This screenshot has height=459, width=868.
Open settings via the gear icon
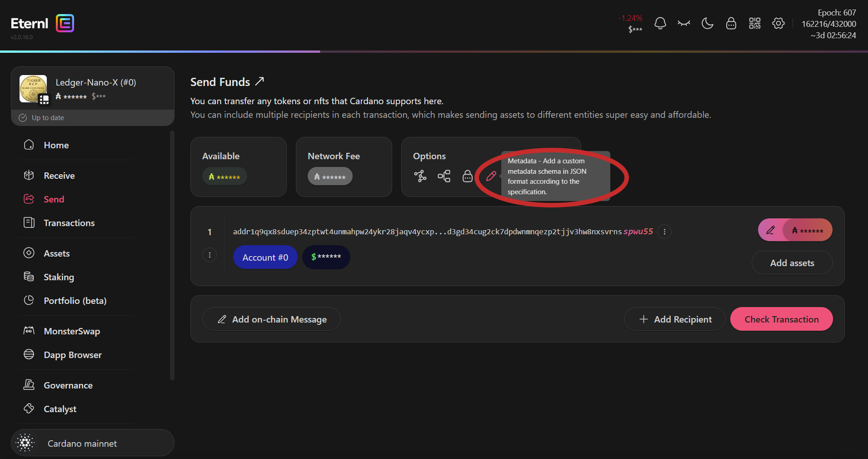coord(778,23)
